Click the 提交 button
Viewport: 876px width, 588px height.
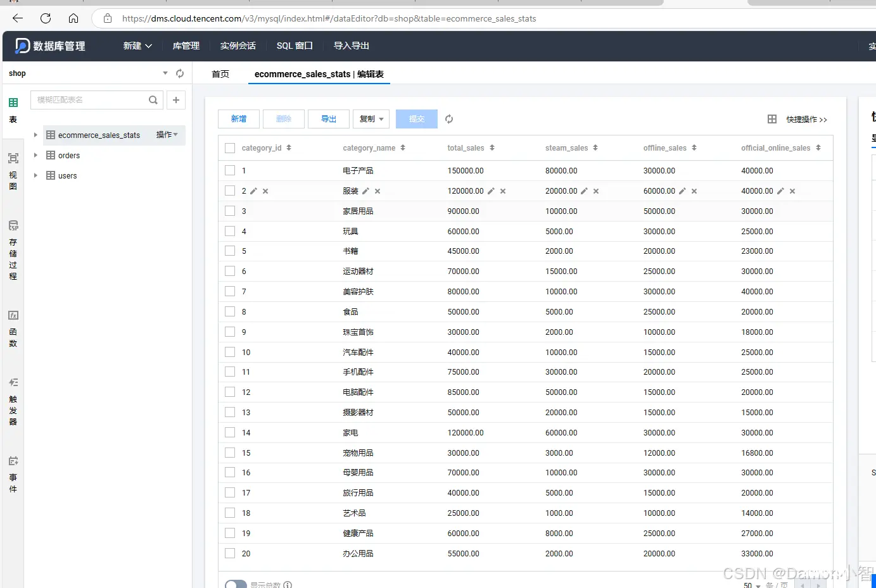click(x=417, y=119)
